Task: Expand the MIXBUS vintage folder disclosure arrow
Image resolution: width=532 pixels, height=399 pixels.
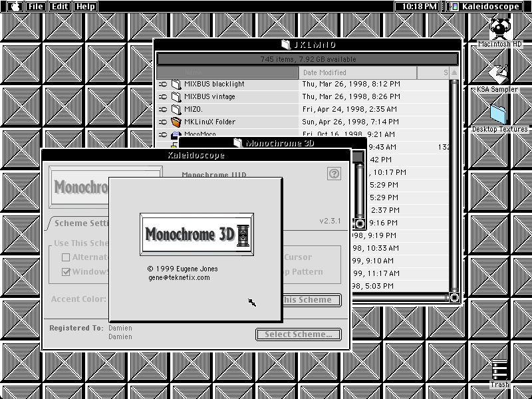Action: click(163, 96)
